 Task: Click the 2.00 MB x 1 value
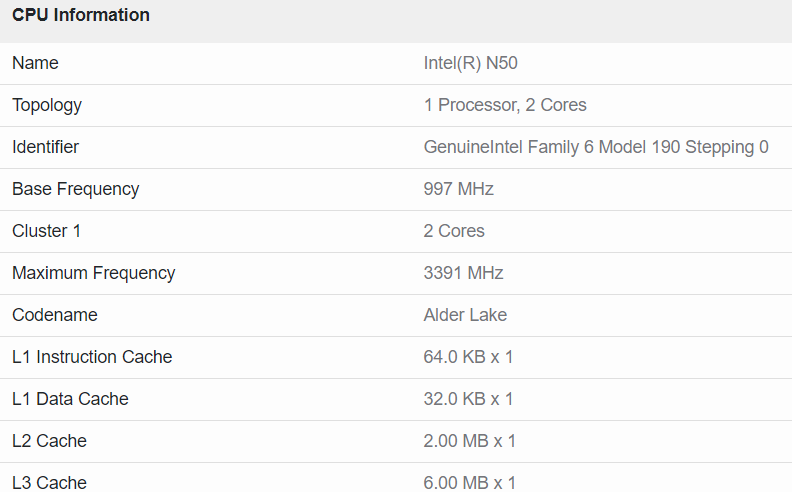(x=470, y=441)
